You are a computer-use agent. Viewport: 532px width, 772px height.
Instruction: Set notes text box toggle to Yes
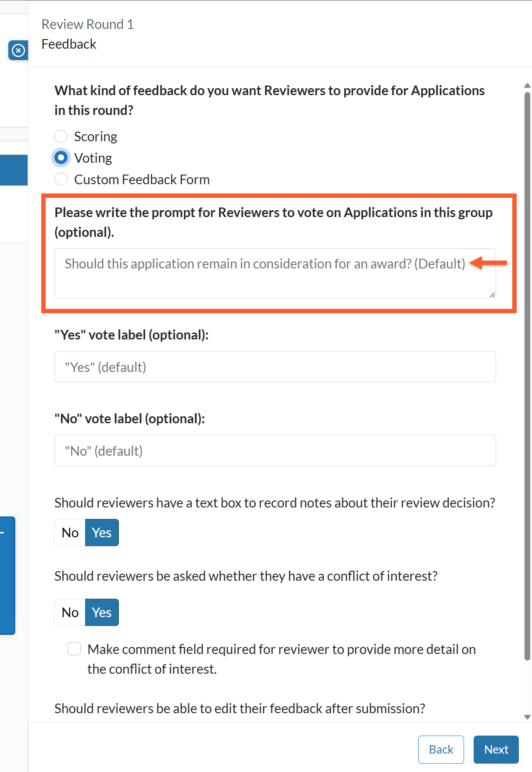(x=102, y=533)
